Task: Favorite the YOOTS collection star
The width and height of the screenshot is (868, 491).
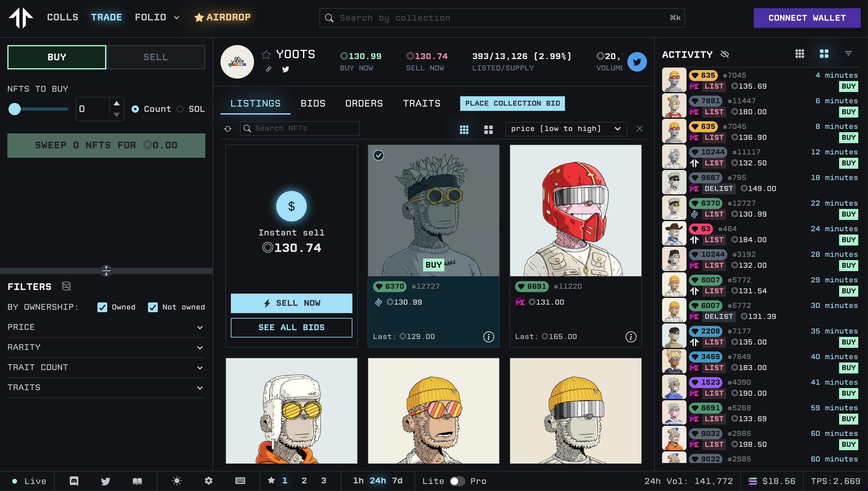Action: pos(266,54)
